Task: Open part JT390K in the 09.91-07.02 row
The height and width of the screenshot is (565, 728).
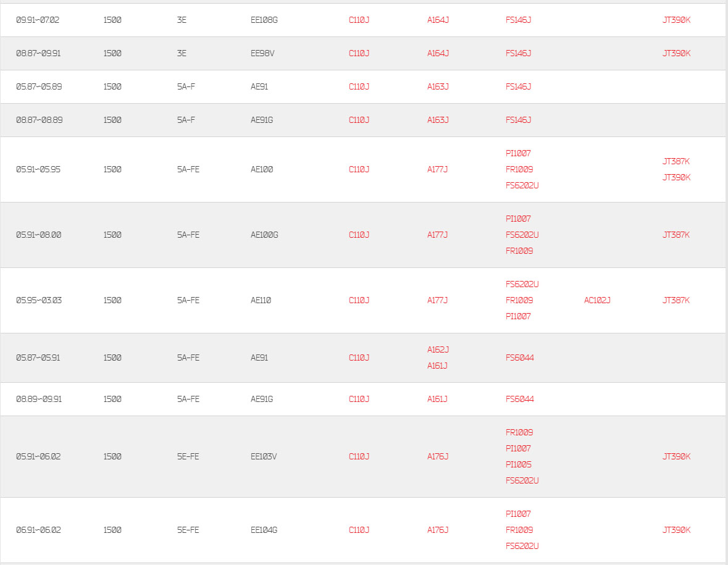Action: click(676, 20)
